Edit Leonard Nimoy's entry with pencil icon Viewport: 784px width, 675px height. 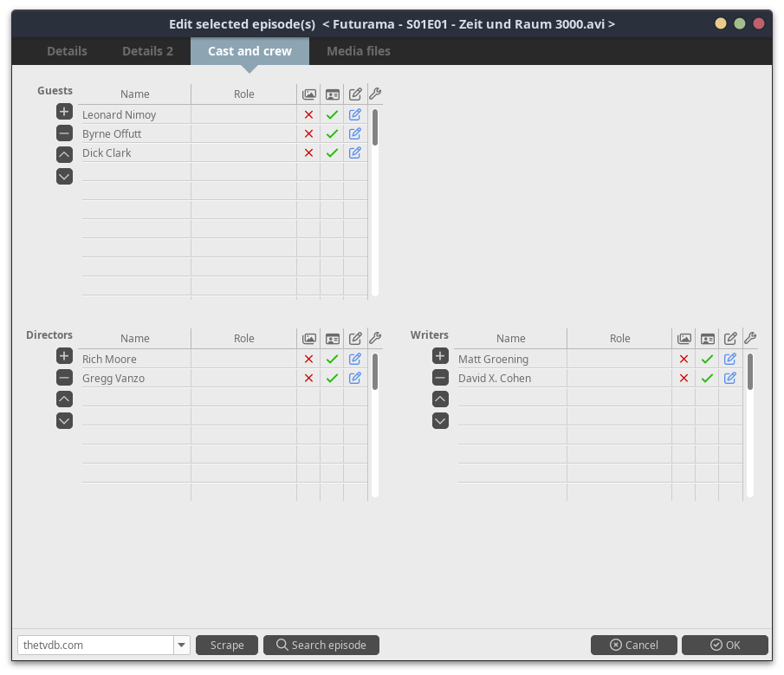[355, 114]
